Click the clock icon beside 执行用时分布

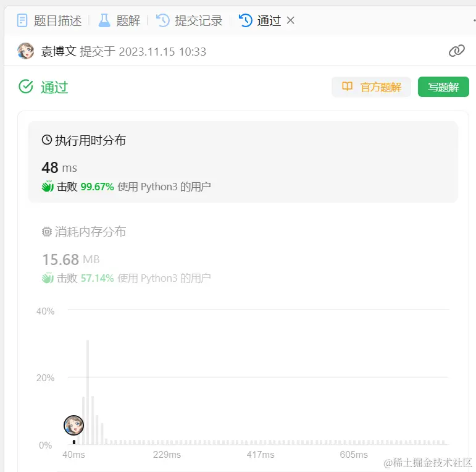[47, 140]
